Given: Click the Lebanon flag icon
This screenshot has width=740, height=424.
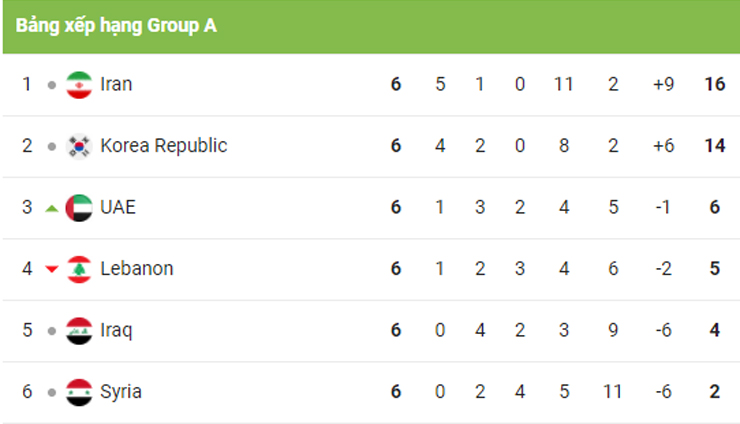Looking at the screenshot, I should click(79, 269).
